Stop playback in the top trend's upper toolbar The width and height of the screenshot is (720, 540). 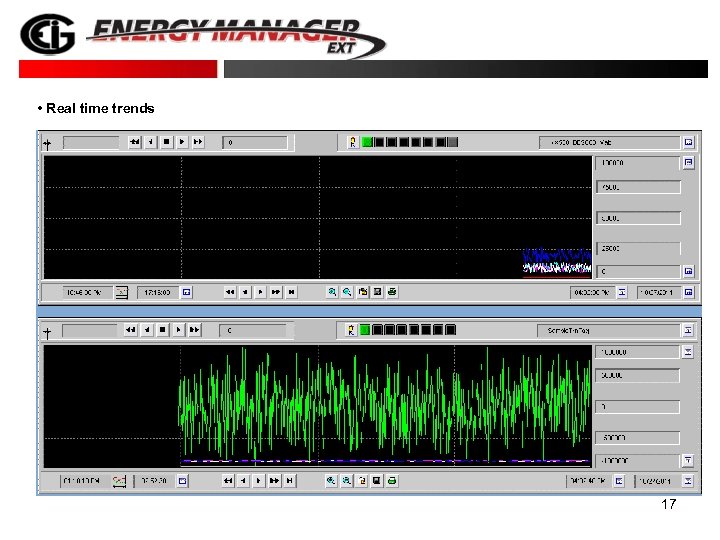166,142
